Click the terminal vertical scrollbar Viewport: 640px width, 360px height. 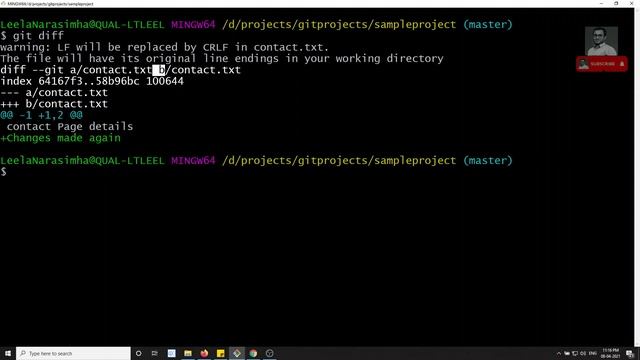[637, 177]
